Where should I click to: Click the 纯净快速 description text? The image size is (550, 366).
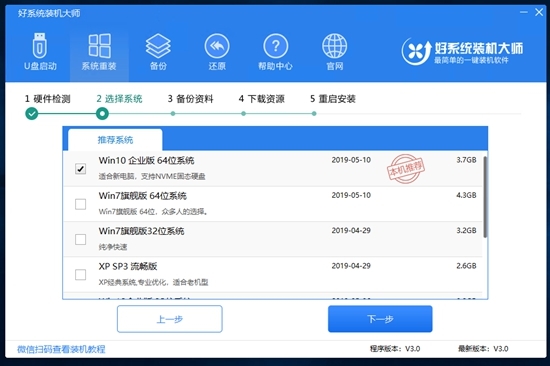click(x=113, y=247)
